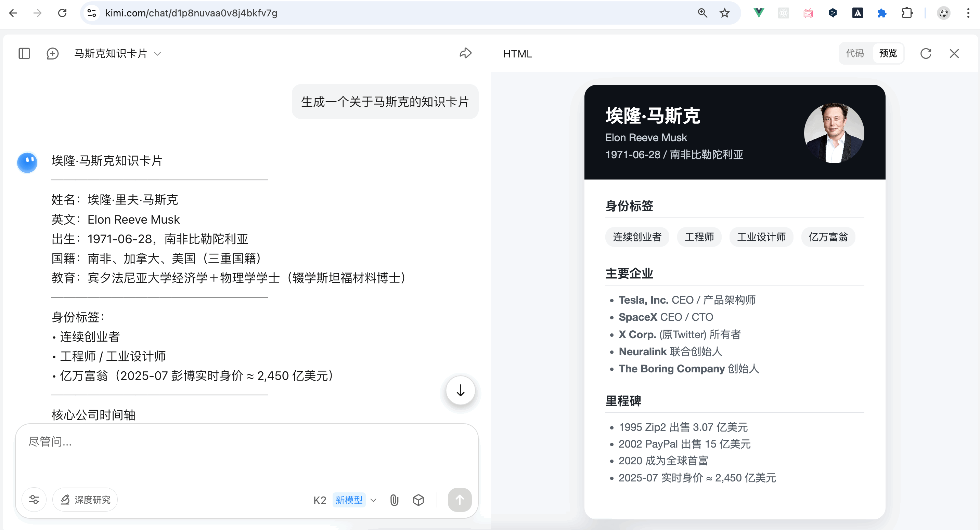This screenshot has height=530, width=980.
Task: Open the cube tools icon
Action: (418, 500)
